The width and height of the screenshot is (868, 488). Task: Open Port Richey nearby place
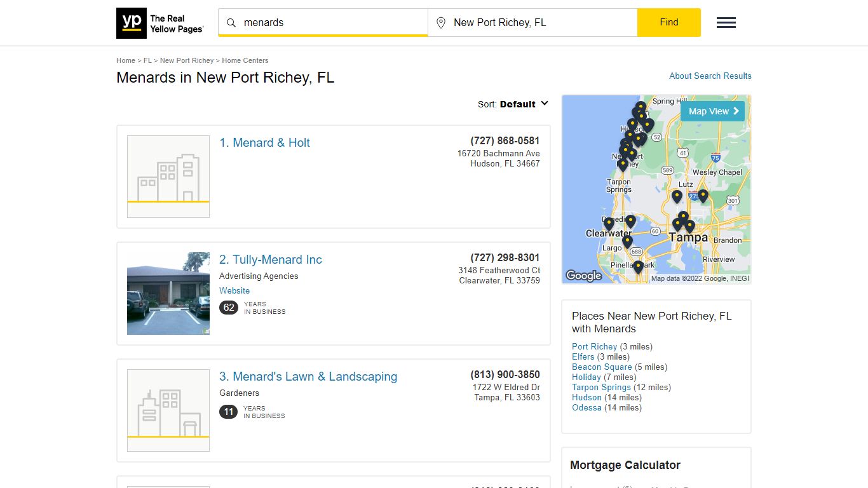(x=595, y=346)
